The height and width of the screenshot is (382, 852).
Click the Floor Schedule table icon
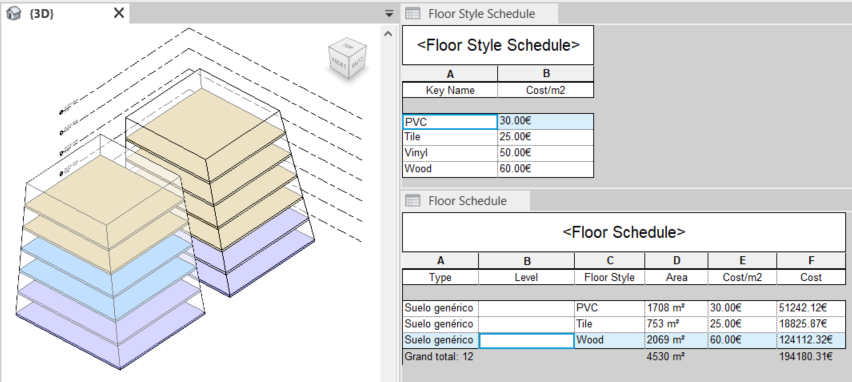tap(413, 201)
